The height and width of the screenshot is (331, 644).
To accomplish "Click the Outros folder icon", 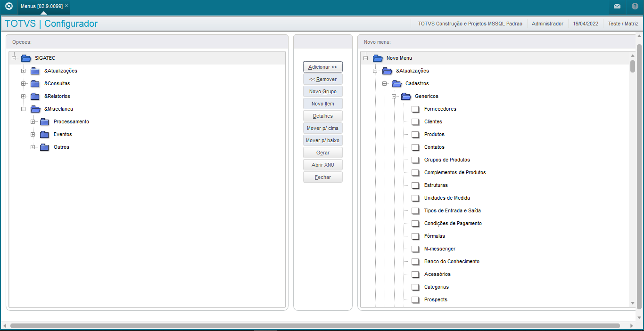I will [45, 147].
